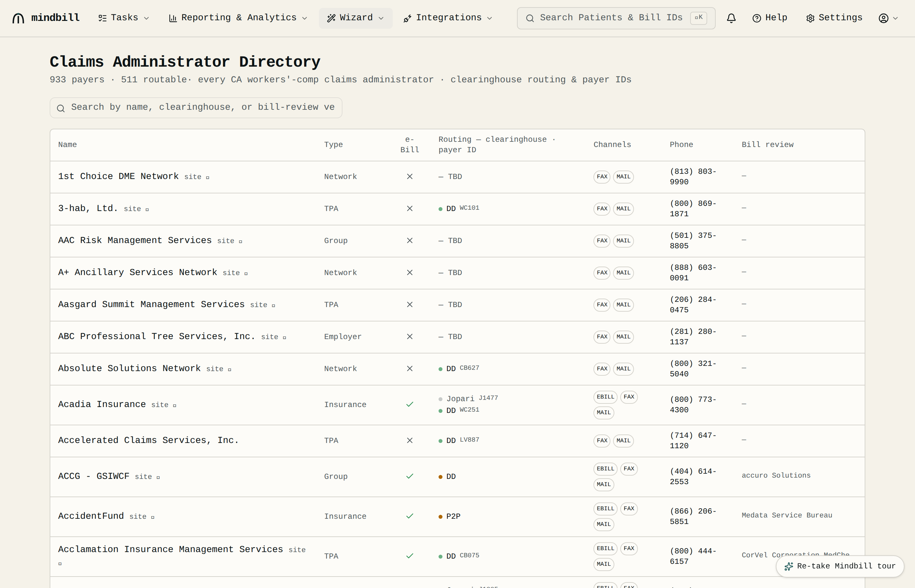
Task: Click the DD CB627 routing entry
Action: point(459,368)
